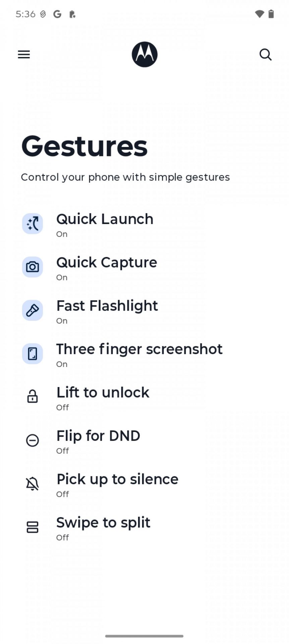
Task: Click the Flip for DND icon
Action: click(x=33, y=440)
